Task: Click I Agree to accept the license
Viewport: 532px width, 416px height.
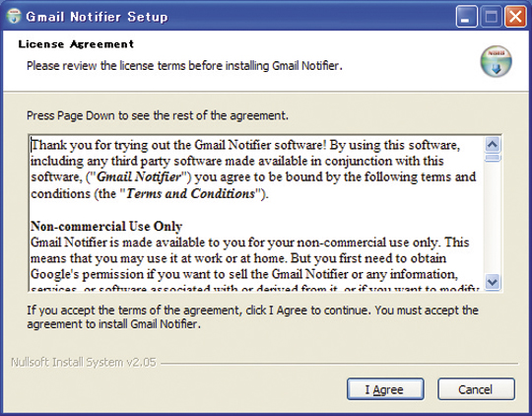Action: [385, 389]
